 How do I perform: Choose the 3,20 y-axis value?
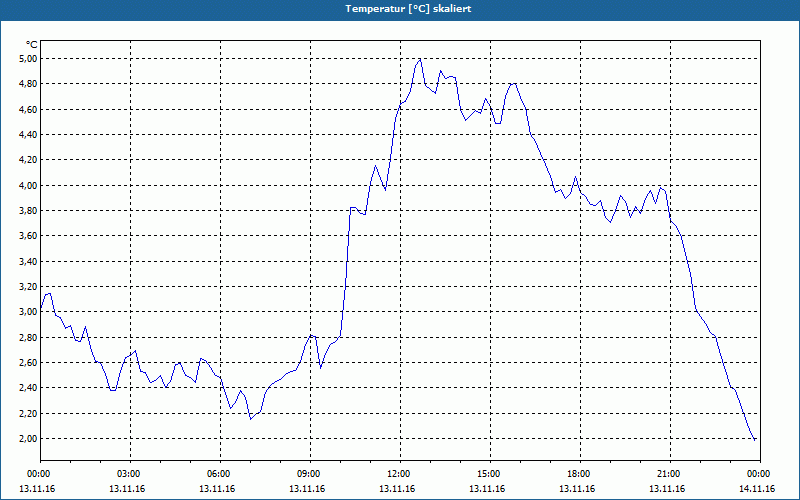[x=29, y=287]
